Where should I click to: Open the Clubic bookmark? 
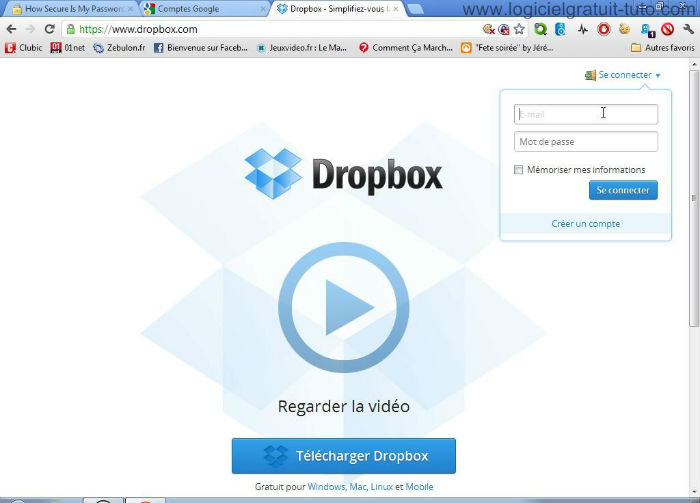click(x=24, y=48)
